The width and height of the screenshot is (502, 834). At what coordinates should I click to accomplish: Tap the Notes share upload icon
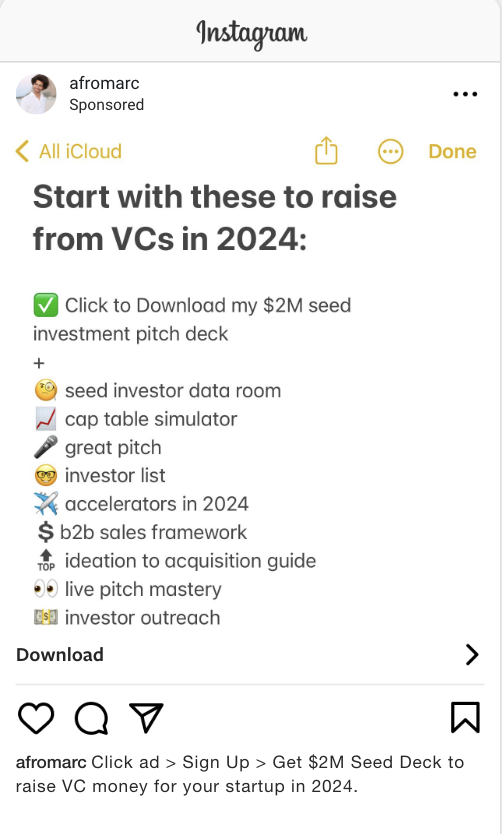[326, 151]
